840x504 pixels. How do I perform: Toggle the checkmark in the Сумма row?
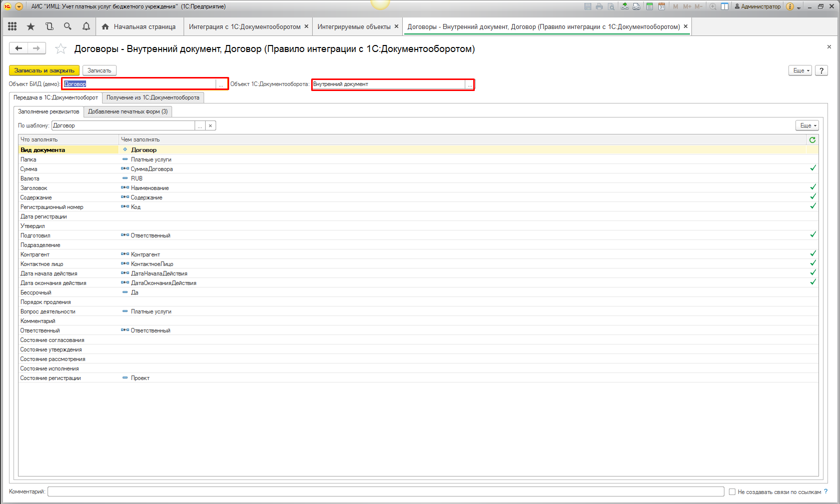[x=813, y=168]
